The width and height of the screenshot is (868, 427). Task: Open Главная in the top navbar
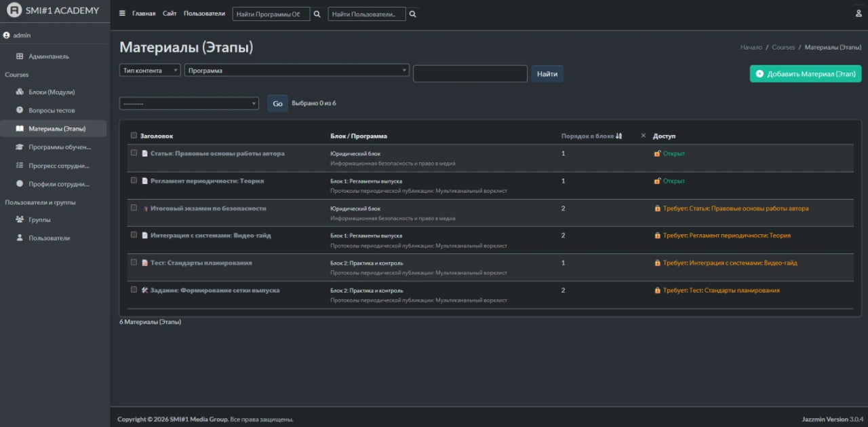coord(144,14)
